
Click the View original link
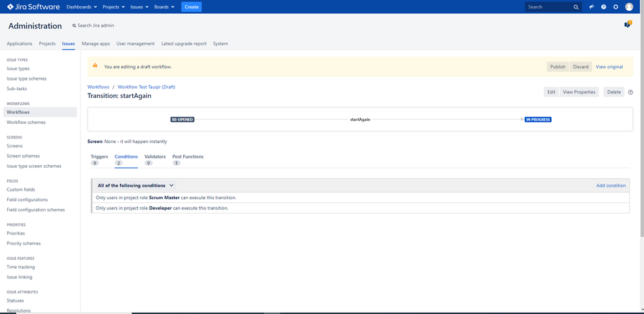(x=609, y=67)
